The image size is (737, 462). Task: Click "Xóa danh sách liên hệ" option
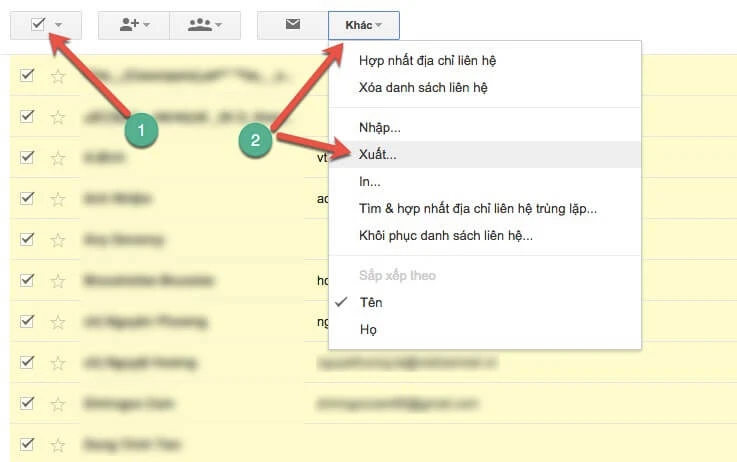pos(423,87)
